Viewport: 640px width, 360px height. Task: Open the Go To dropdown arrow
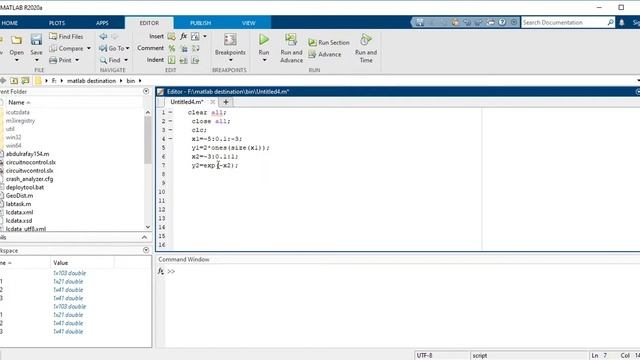pos(128,48)
